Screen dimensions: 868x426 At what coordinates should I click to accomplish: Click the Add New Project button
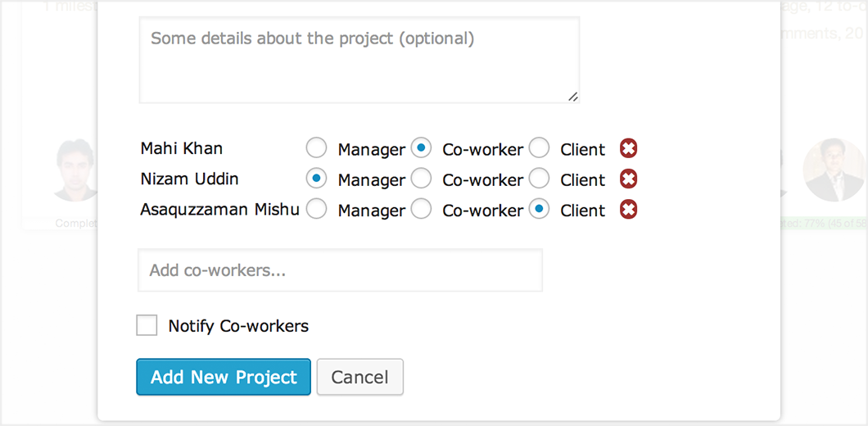[x=224, y=377]
